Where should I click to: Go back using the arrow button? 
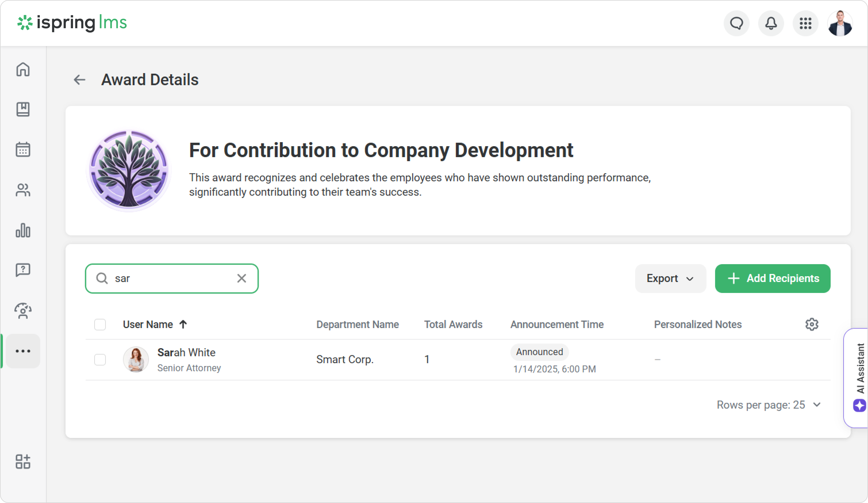coord(80,80)
